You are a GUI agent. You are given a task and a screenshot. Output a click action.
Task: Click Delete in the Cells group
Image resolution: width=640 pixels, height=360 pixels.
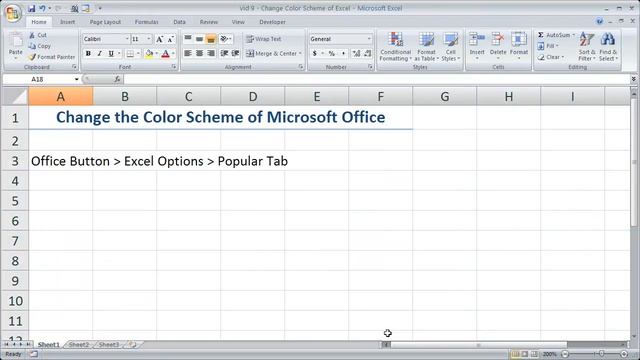[498, 46]
